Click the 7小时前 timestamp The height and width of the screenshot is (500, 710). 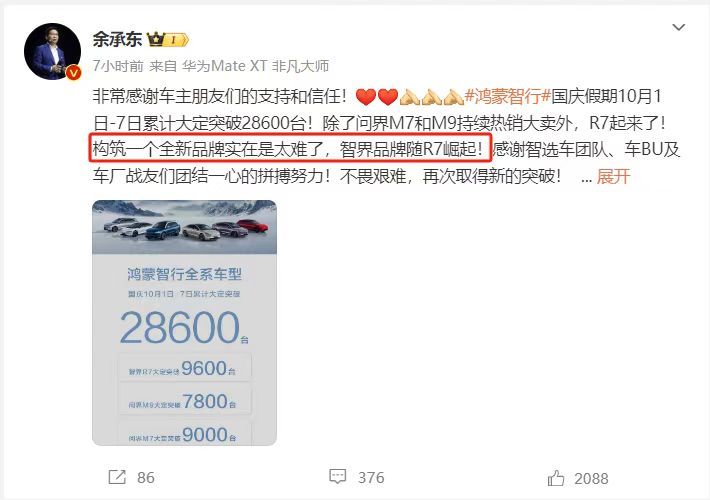118,66
